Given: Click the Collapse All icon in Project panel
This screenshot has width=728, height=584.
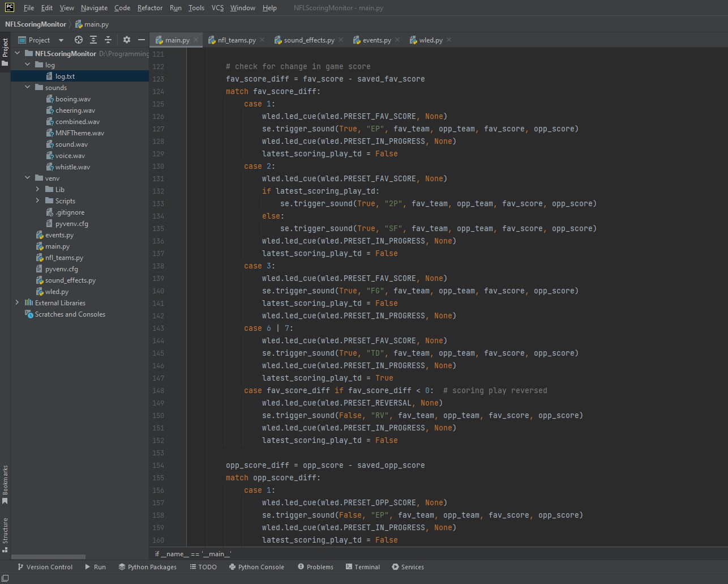Looking at the screenshot, I should click(x=108, y=40).
